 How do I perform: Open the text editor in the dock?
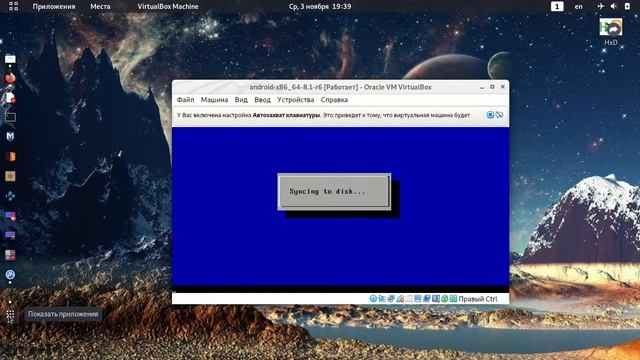click(x=10, y=98)
